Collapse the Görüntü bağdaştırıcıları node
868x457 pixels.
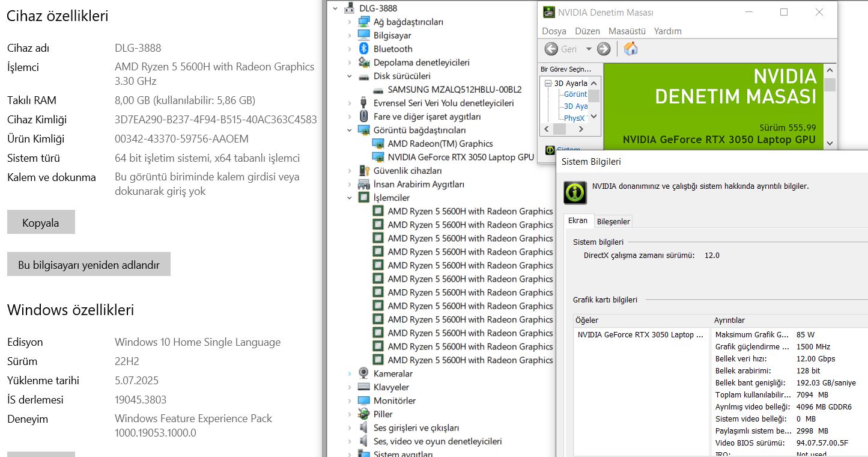[x=349, y=130]
